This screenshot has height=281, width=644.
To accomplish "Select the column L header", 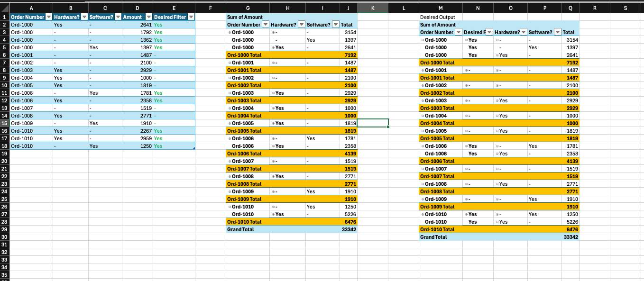I will (x=404, y=8).
